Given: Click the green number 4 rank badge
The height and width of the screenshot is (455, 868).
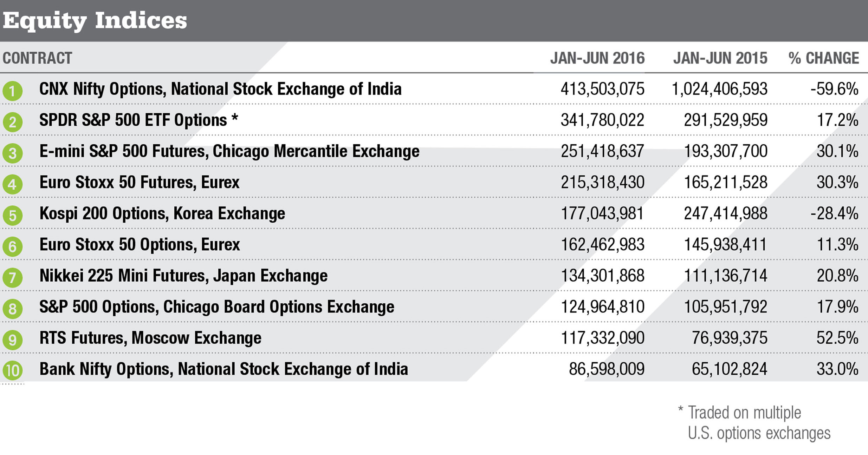Looking at the screenshot, I should pos(13,184).
